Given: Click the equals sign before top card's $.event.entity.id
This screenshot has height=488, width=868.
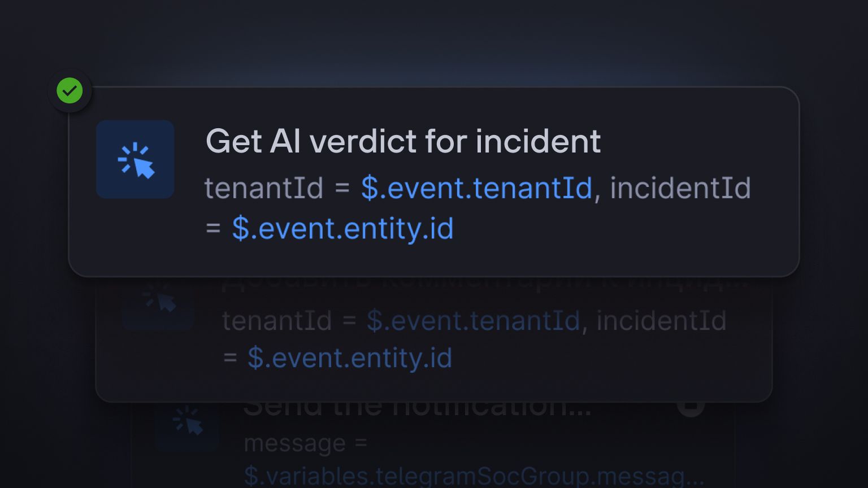Looking at the screenshot, I should click(213, 229).
